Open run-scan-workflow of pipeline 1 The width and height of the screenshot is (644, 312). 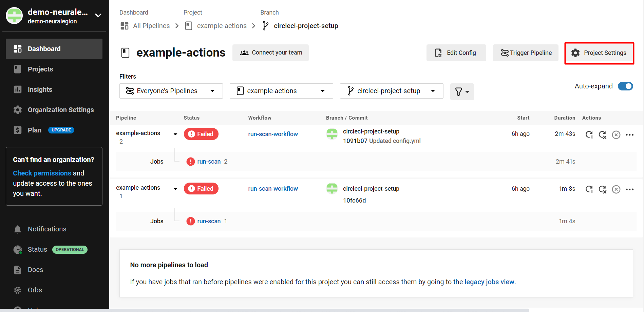(273, 189)
